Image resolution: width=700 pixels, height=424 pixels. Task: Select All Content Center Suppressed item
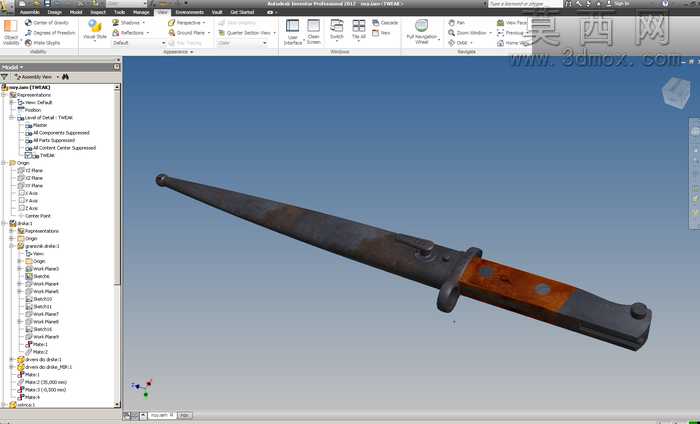click(x=64, y=148)
